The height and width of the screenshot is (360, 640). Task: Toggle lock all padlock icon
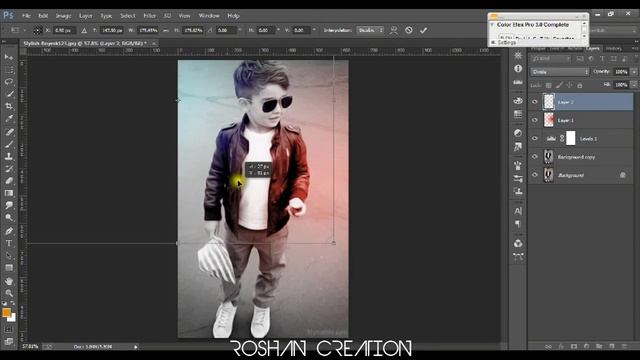coord(580,85)
